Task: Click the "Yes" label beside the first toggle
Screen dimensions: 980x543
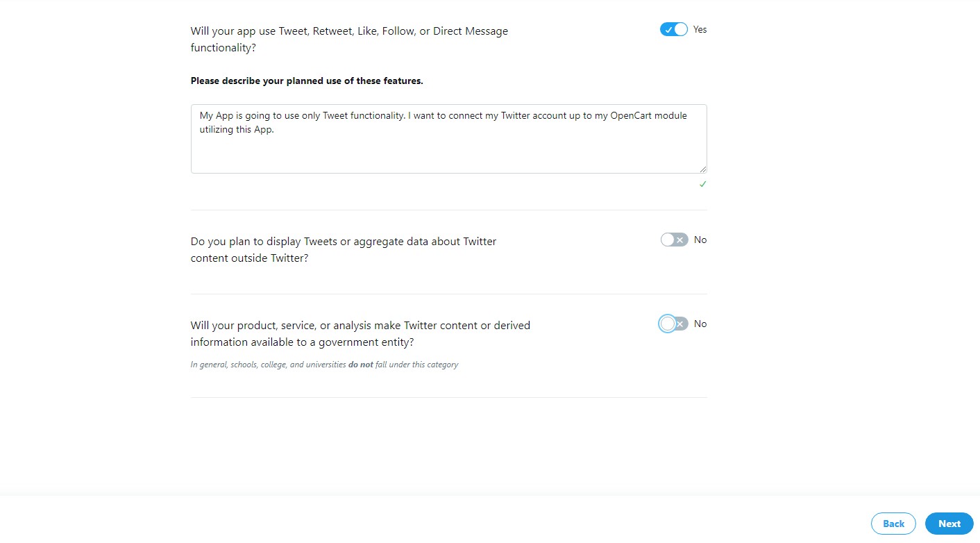Action: pos(700,29)
